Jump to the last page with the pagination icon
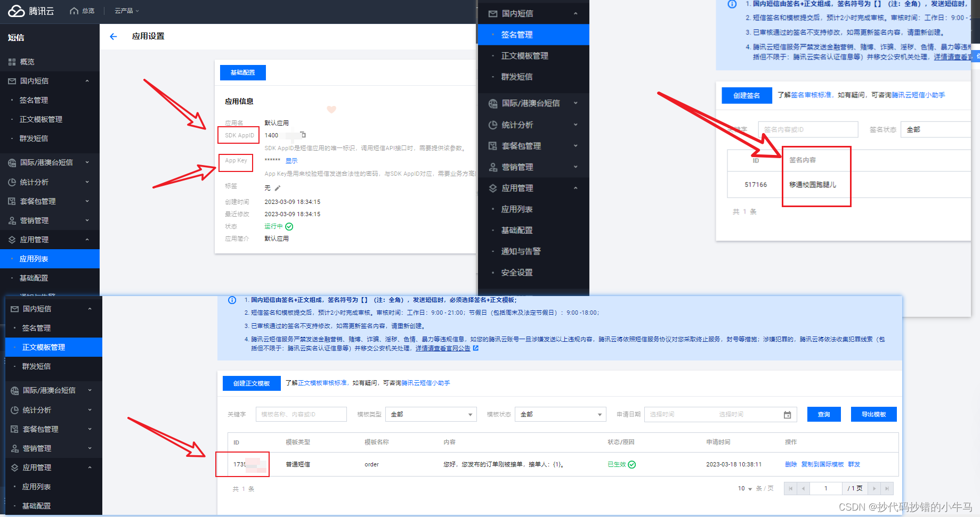The image size is (980, 517). pos(887,488)
